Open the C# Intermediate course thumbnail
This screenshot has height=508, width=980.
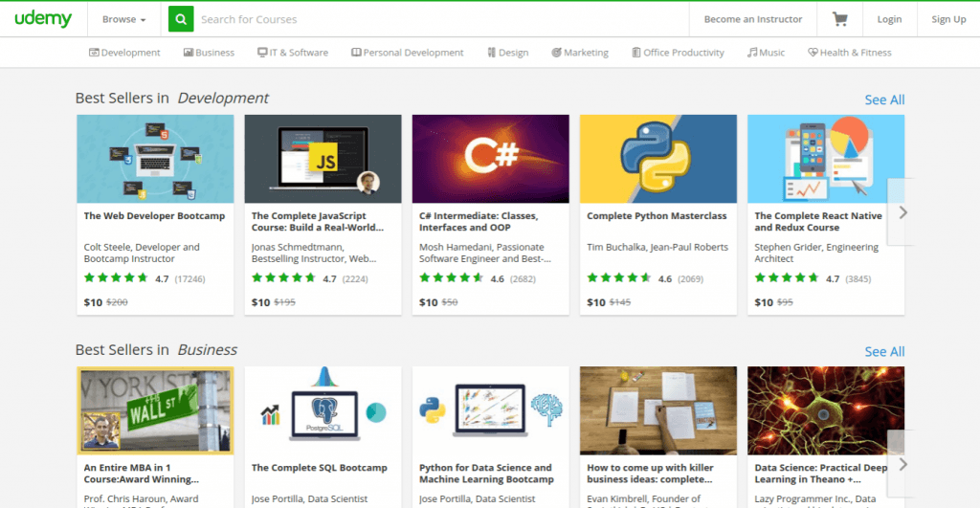coord(491,159)
